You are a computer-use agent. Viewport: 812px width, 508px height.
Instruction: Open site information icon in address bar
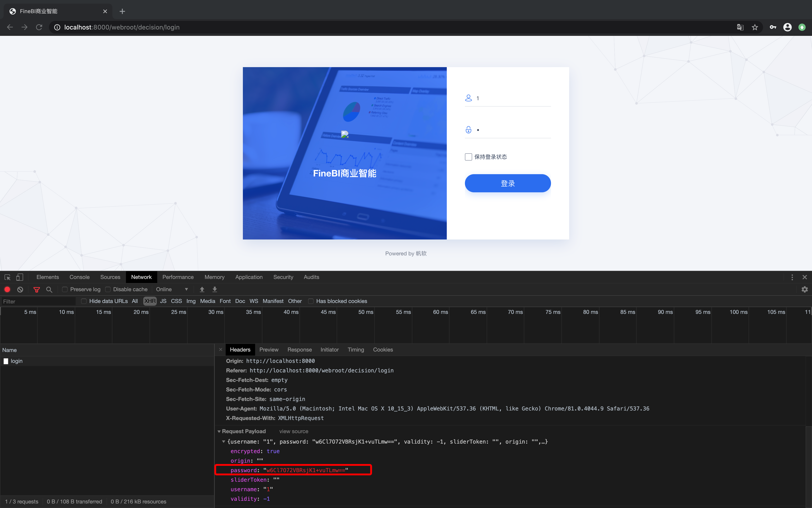pyautogui.click(x=57, y=27)
